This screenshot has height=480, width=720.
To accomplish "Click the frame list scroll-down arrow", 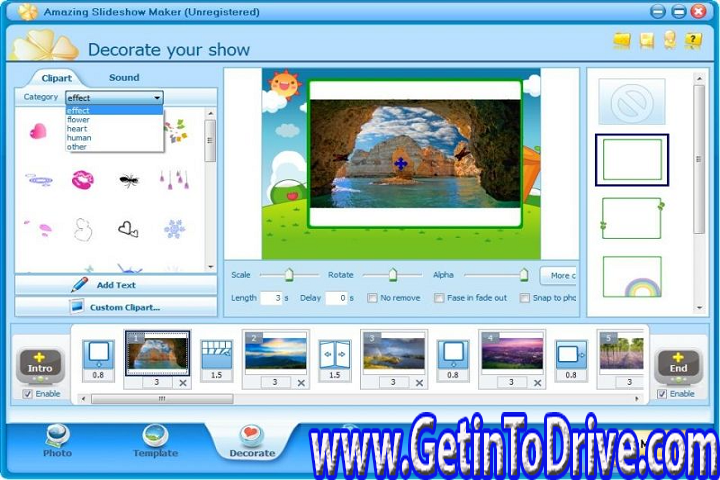I will pos(699,308).
